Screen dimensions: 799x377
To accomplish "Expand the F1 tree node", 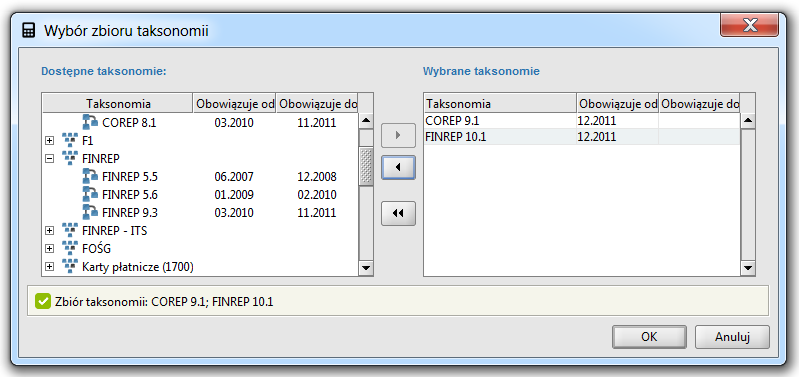I will 49,141.
